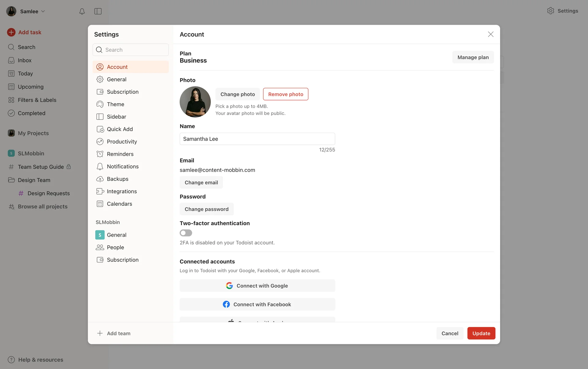Open People under SLMobbin team
The height and width of the screenshot is (369, 588).
pos(115,247)
